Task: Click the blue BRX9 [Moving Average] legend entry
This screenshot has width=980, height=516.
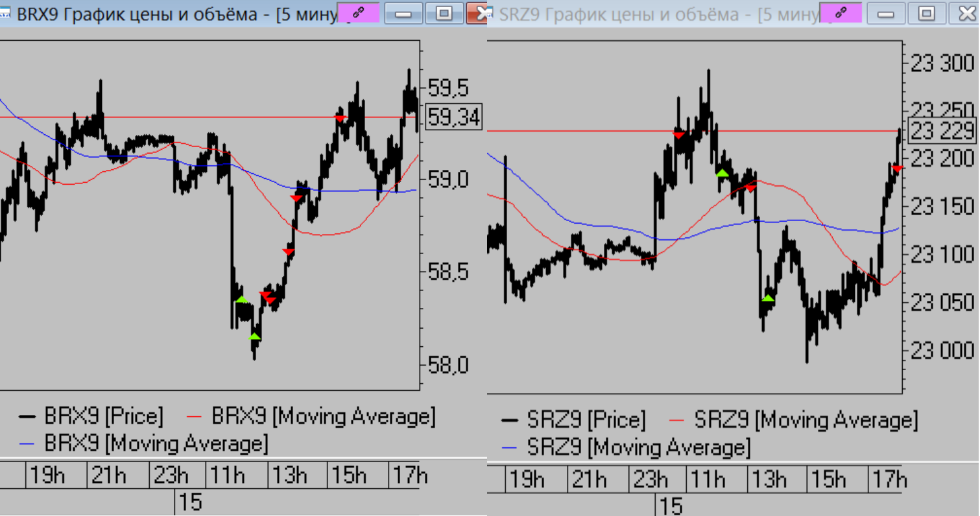Action: (144, 444)
